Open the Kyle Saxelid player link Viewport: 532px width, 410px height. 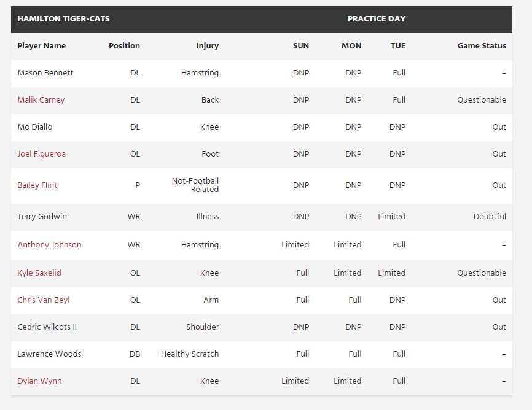[39, 273]
